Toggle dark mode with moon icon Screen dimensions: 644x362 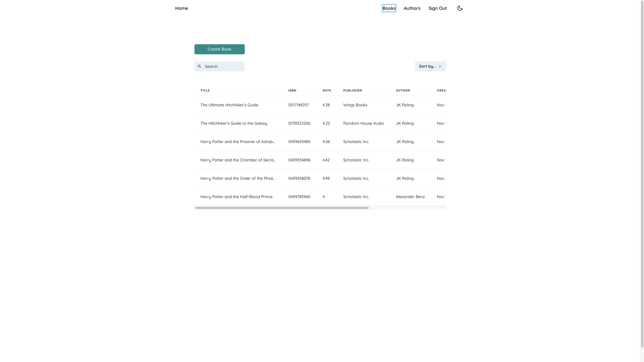point(460,8)
